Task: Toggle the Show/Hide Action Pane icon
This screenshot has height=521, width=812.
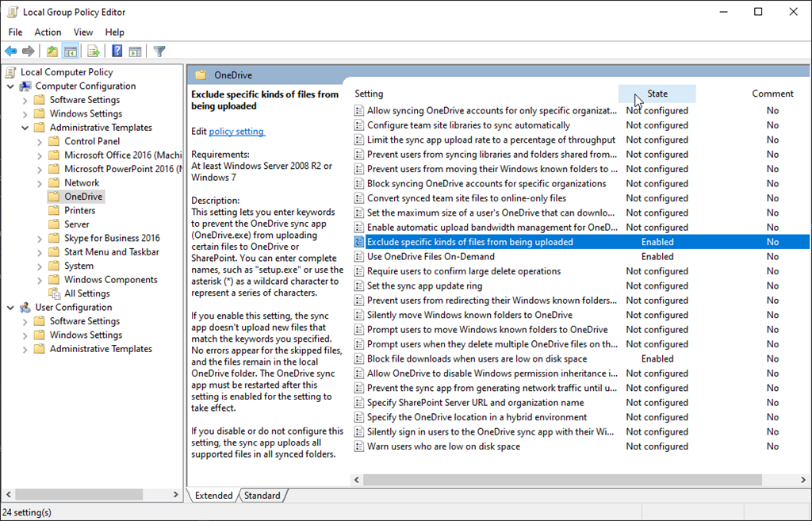Action: click(135, 52)
